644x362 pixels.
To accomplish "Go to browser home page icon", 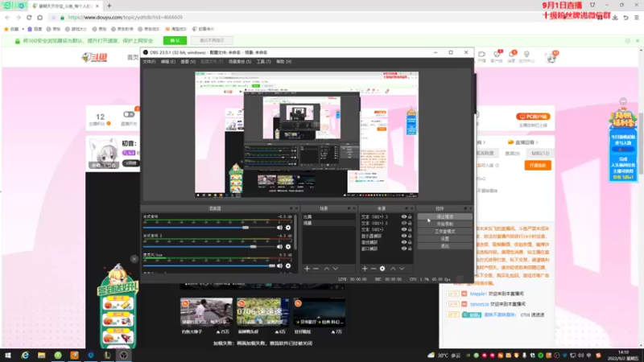I will 39,17.
